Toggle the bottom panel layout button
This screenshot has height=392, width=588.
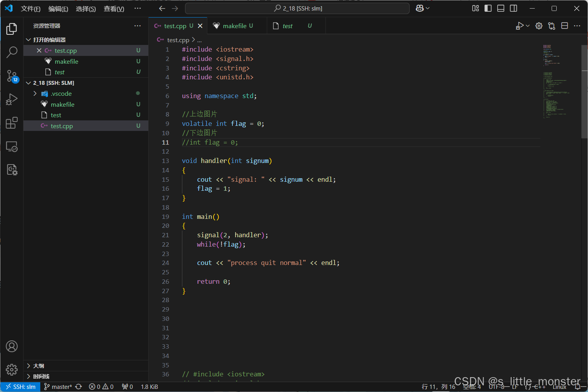(x=501, y=8)
